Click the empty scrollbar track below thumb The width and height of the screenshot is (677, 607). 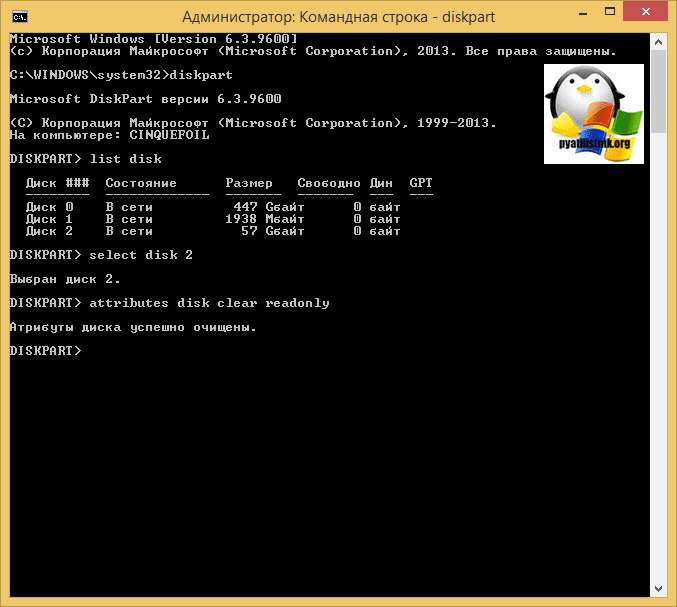(x=658, y=357)
